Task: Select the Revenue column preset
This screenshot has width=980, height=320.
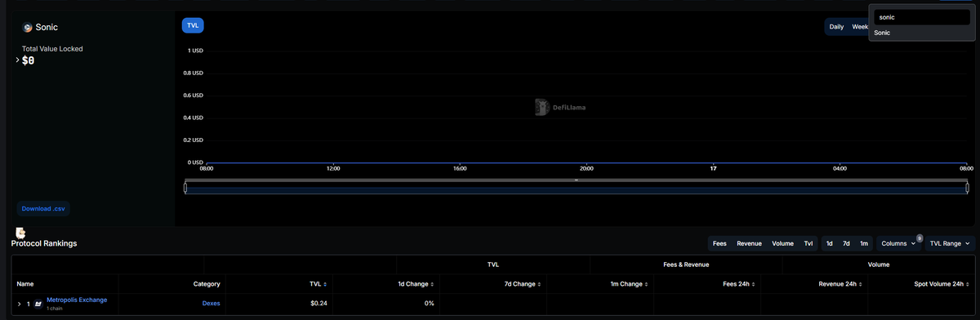Action: [x=749, y=243]
